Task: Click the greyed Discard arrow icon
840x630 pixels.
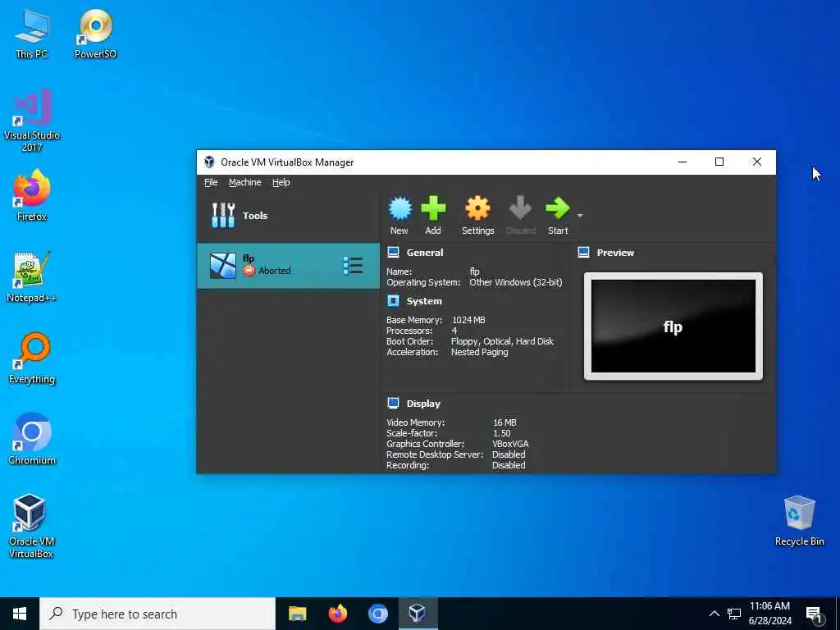Action: coord(519,208)
